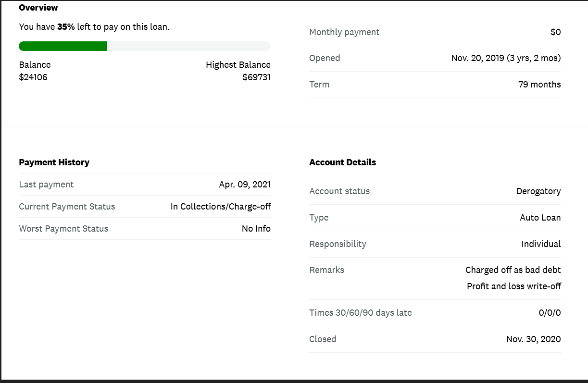The image size is (588, 383).
Task: Select the $69731 highest balance amount
Action: point(256,77)
